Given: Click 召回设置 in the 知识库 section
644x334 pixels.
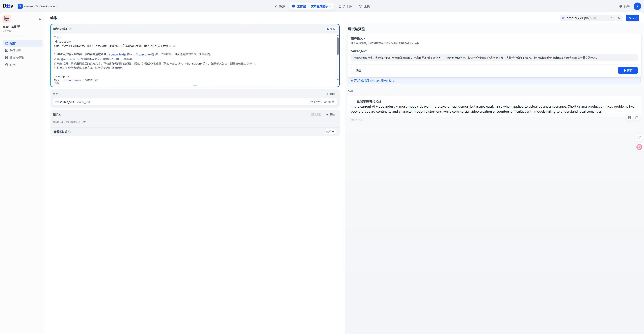Looking at the screenshot, I should pos(314,114).
